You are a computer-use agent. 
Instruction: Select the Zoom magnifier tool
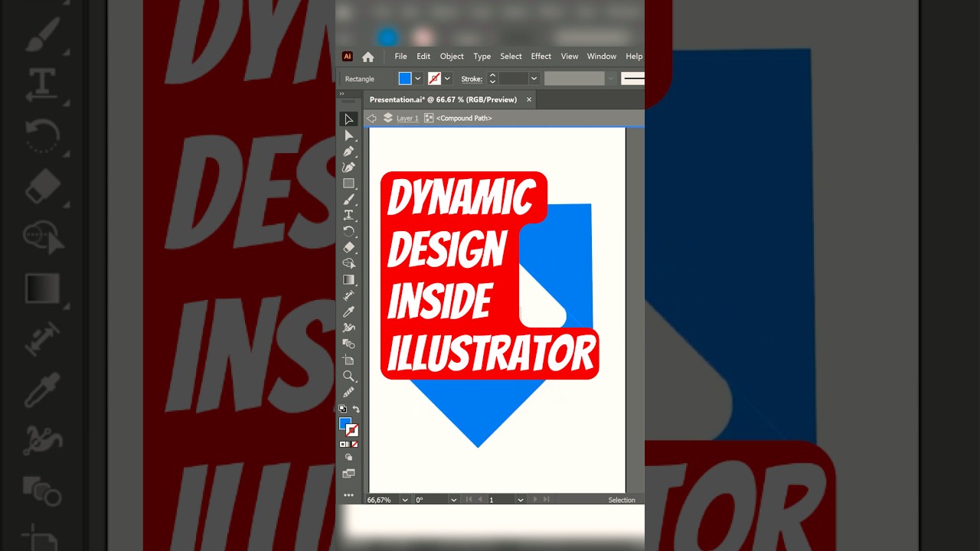[348, 376]
